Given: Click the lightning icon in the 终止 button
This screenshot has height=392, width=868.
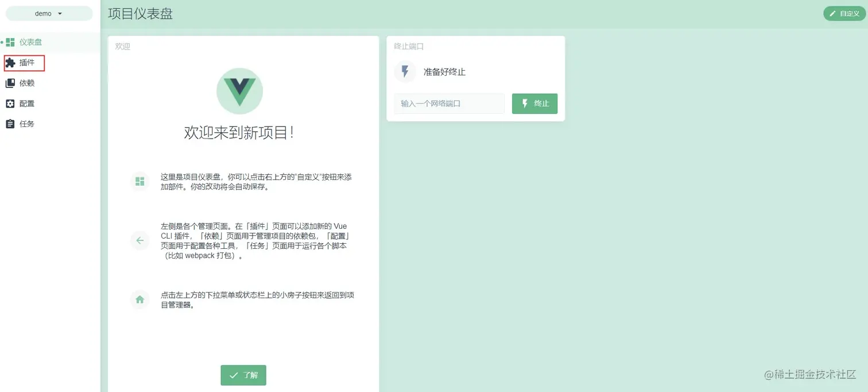Looking at the screenshot, I should (525, 103).
